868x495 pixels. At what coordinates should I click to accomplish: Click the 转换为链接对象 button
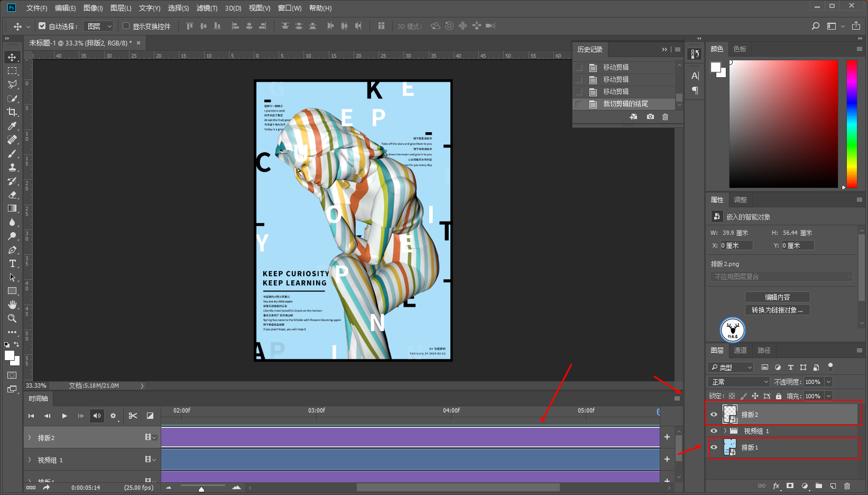click(x=777, y=310)
